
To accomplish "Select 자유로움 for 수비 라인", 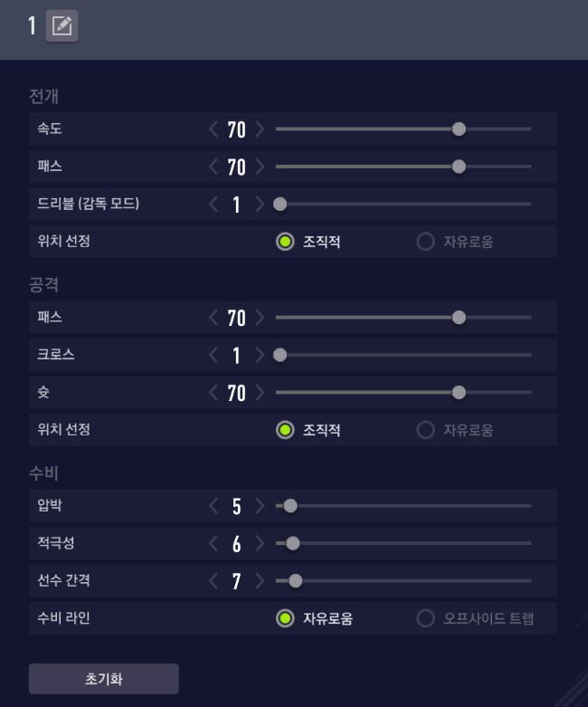I will coord(285,619).
